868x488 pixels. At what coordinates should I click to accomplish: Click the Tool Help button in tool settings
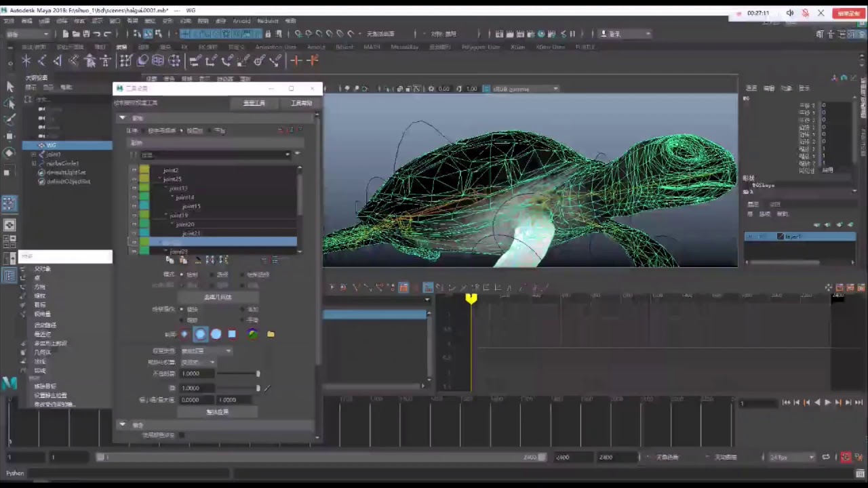301,103
